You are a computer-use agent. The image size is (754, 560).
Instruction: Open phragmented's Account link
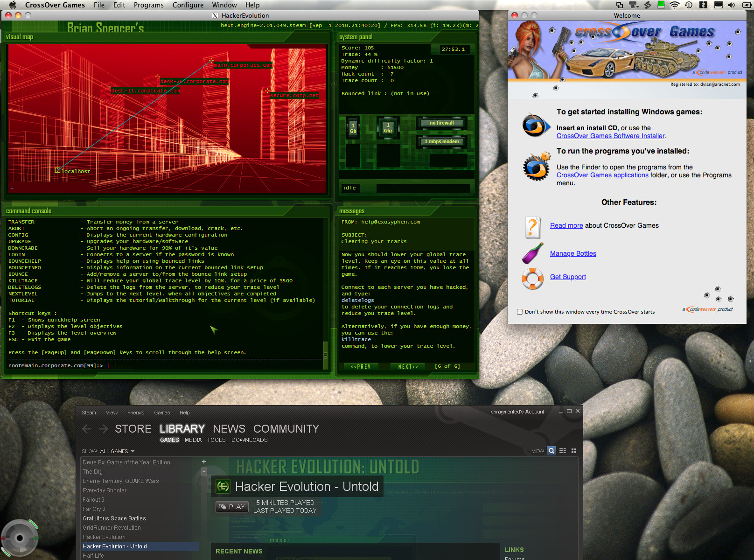(x=517, y=412)
